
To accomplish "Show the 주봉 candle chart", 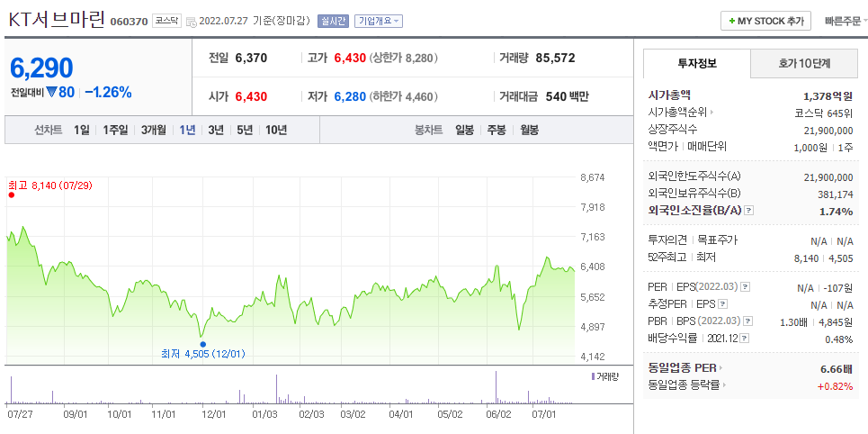I will click(x=496, y=131).
